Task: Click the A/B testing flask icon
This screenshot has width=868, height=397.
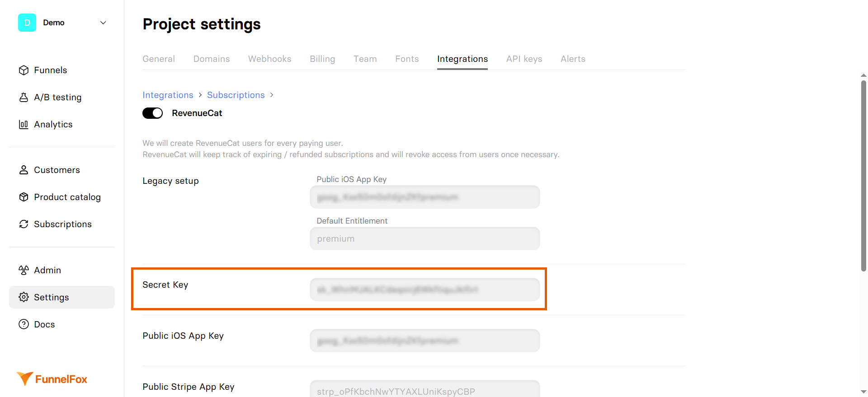Action: pos(24,97)
